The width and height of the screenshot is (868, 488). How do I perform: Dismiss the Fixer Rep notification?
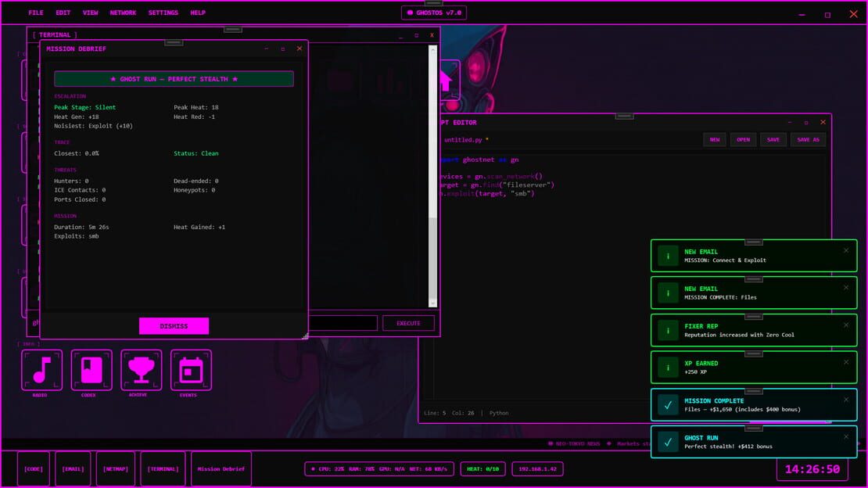[x=846, y=325]
